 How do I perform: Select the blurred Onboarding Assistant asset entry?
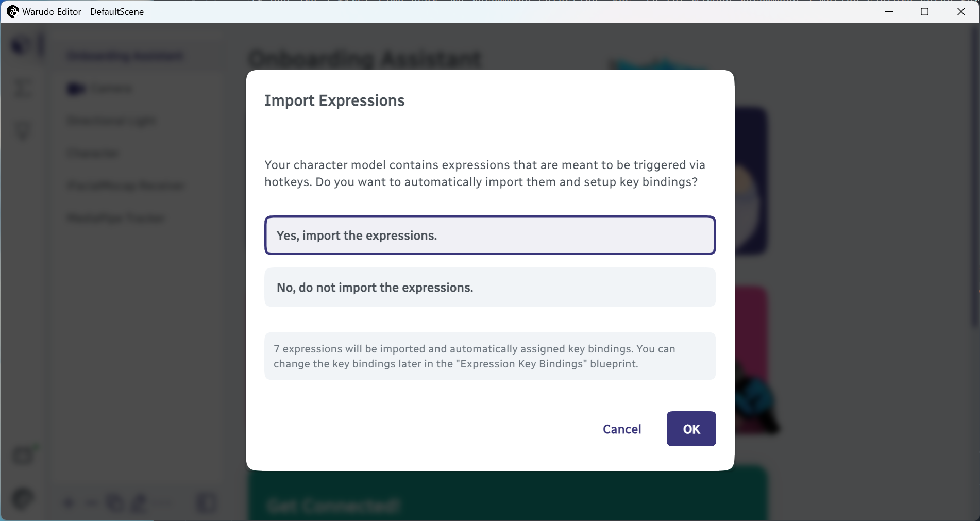point(125,56)
